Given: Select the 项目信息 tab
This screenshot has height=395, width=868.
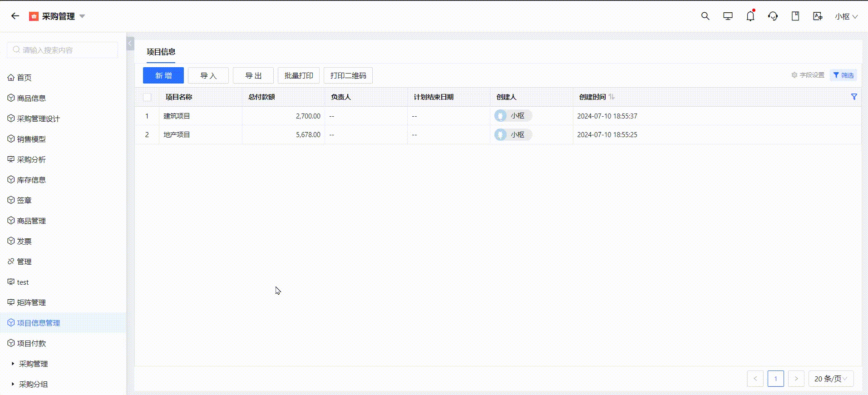Looking at the screenshot, I should pyautogui.click(x=161, y=52).
